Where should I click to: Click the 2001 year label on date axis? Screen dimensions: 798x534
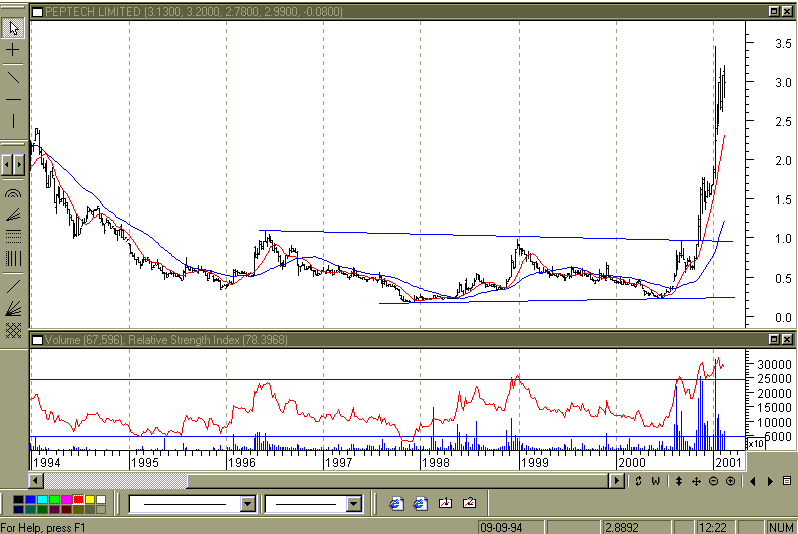(x=728, y=462)
